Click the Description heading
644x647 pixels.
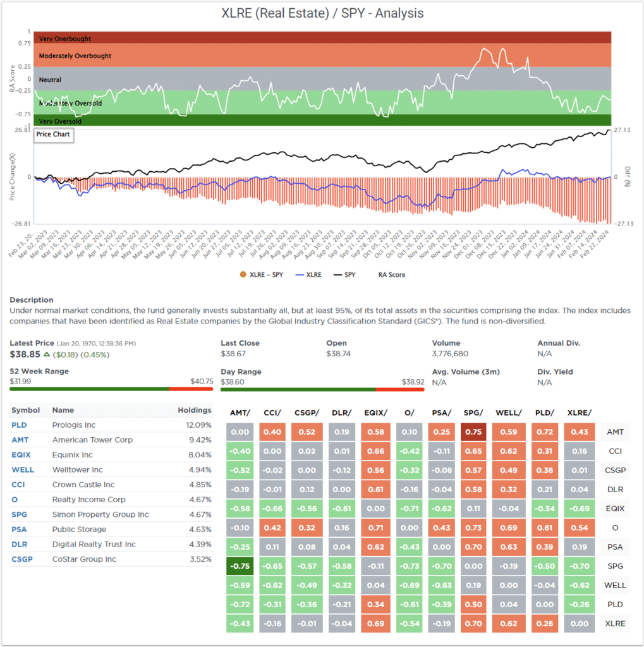[x=32, y=300]
